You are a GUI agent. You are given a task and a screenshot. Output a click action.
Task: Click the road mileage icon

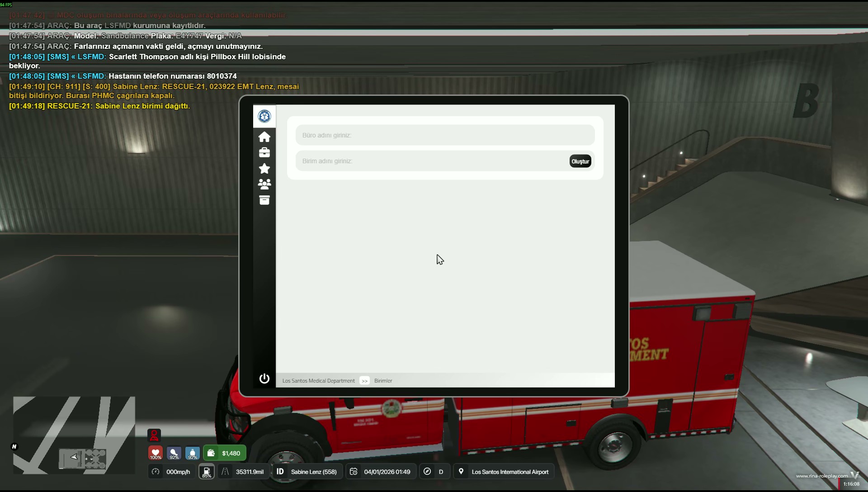(x=225, y=472)
